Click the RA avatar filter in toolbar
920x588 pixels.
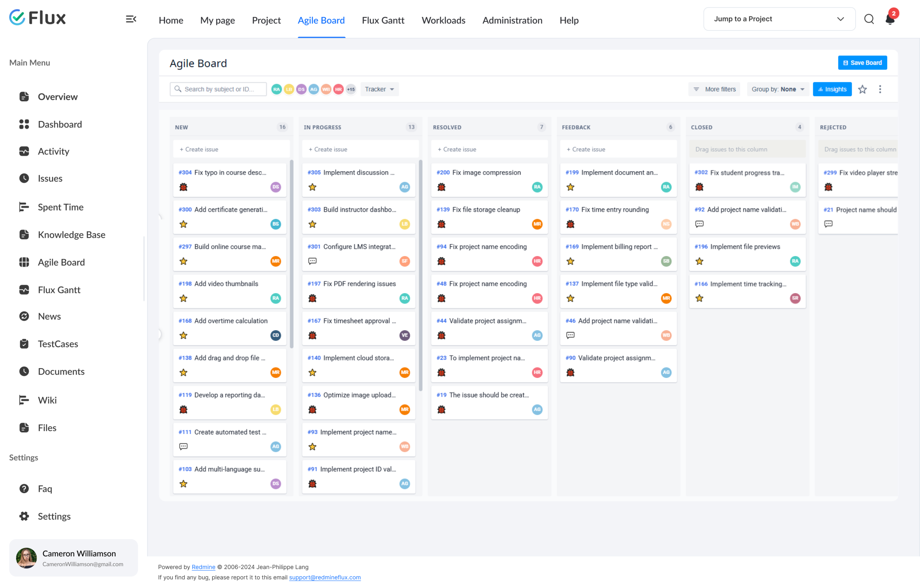pos(276,89)
